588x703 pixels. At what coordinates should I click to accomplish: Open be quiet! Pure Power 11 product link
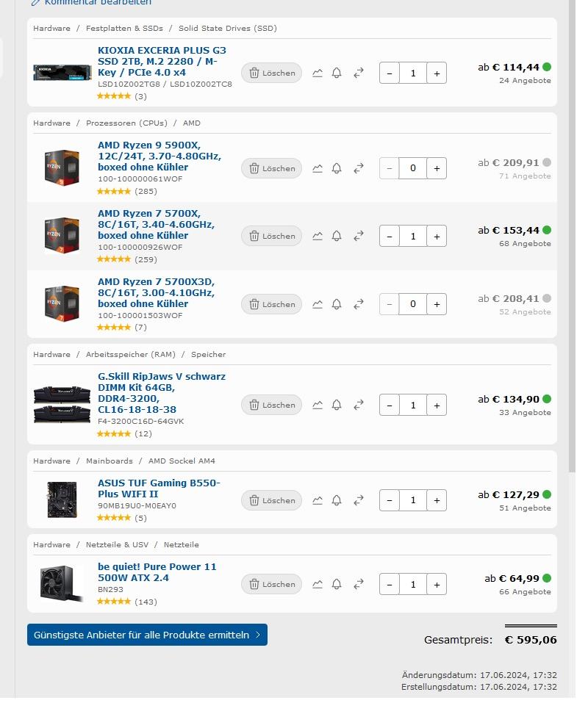point(157,572)
